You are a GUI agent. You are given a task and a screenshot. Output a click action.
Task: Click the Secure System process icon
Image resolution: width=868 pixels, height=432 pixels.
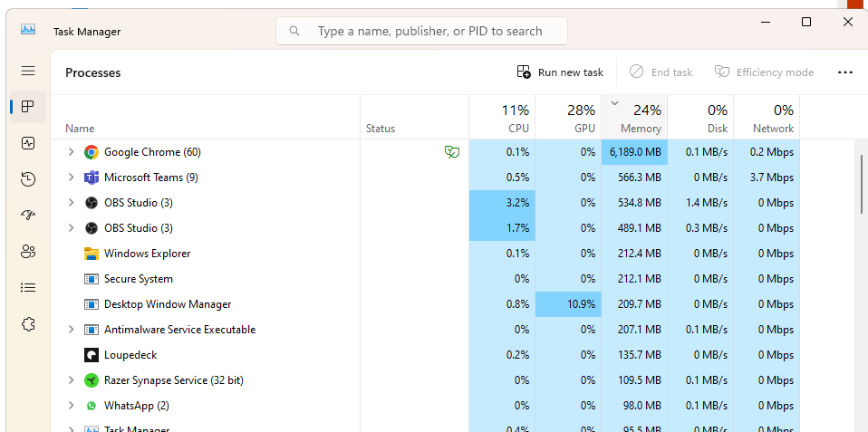click(x=92, y=279)
